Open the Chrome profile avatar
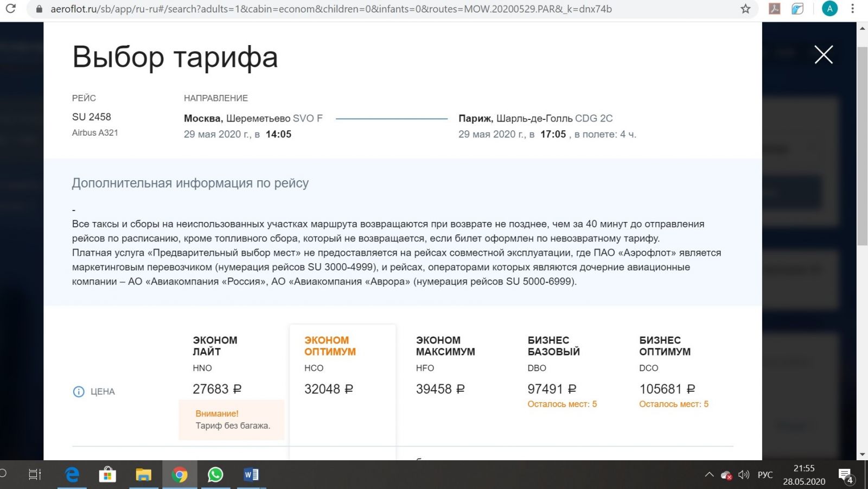The image size is (868, 489). click(x=829, y=9)
